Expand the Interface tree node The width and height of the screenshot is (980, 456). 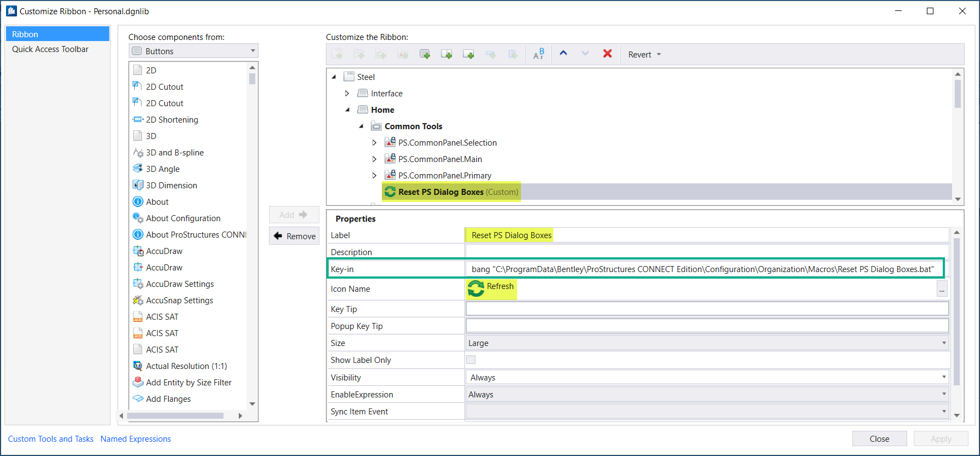(347, 93)
